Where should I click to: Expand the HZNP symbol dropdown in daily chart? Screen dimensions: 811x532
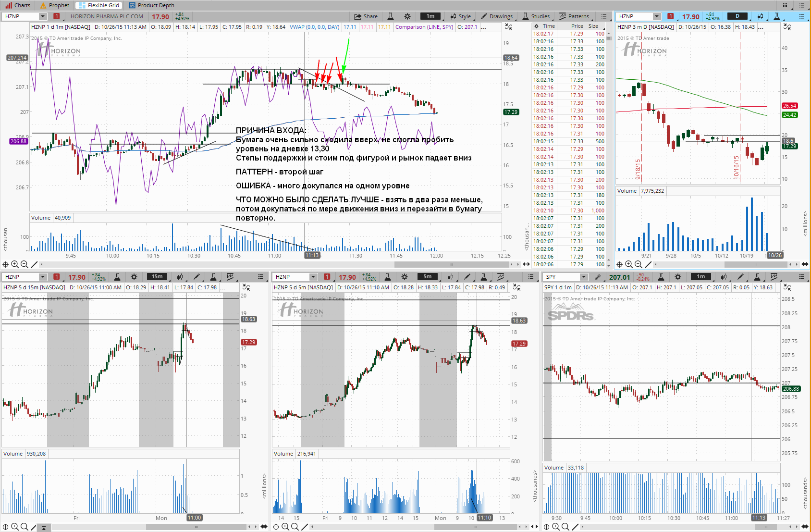coord(657,16)
